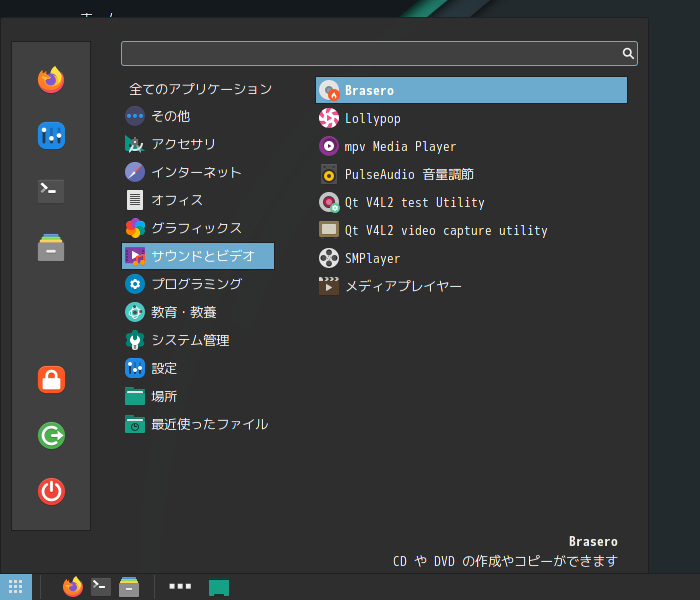Launch Lollypop music player
The image size is (700, 600).
tap(471, 118)
